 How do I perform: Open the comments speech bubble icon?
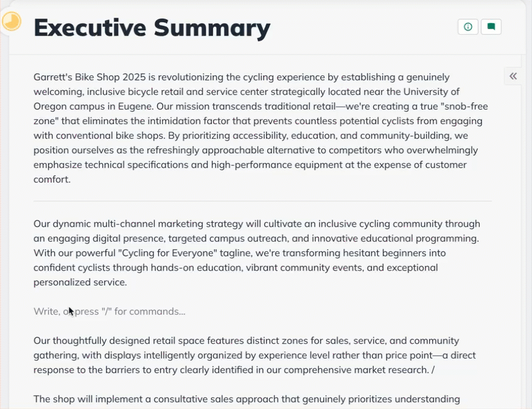click(x=491, y=27)
